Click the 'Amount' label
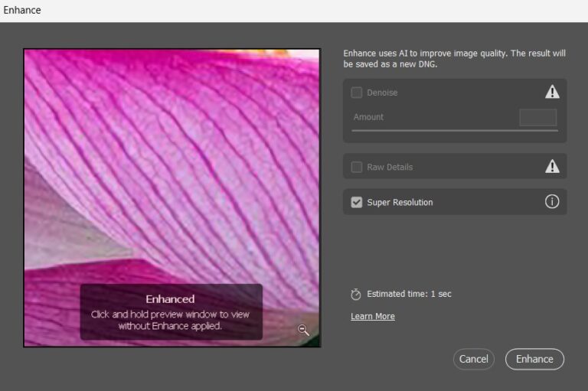This screenshot has height=391, width=588. pos(368,117)
